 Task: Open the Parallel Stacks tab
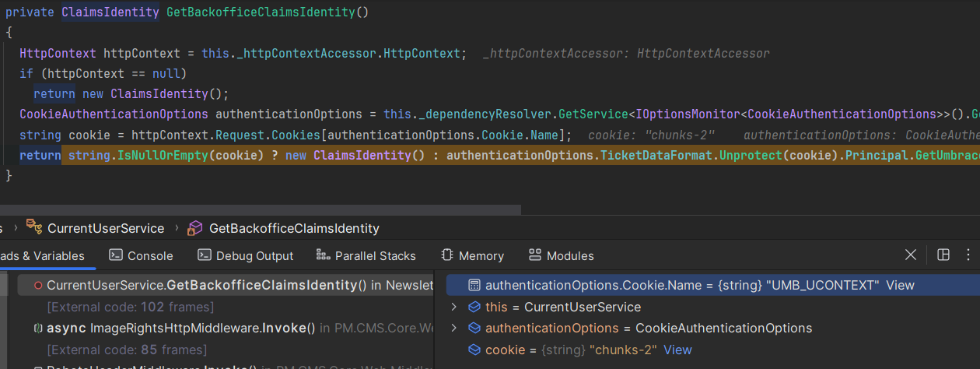[366, 255]
